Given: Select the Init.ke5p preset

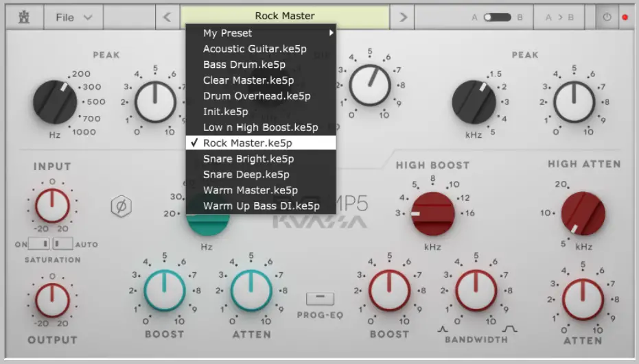Looking at the screenshot, I should (261, 112).
